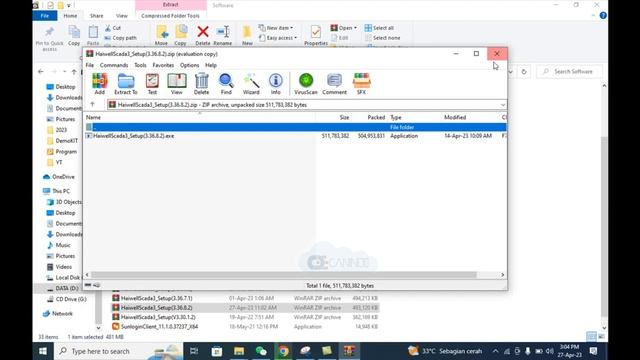Image resolution: width=640 pixels, height=360 pixels.
Task: Click Cut in Explorer ribbon
Action: [x=113, y=28]
